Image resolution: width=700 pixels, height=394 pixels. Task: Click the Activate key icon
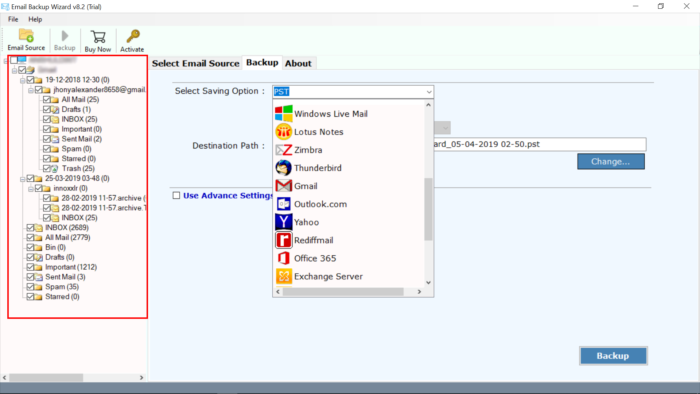pos(133,36)
